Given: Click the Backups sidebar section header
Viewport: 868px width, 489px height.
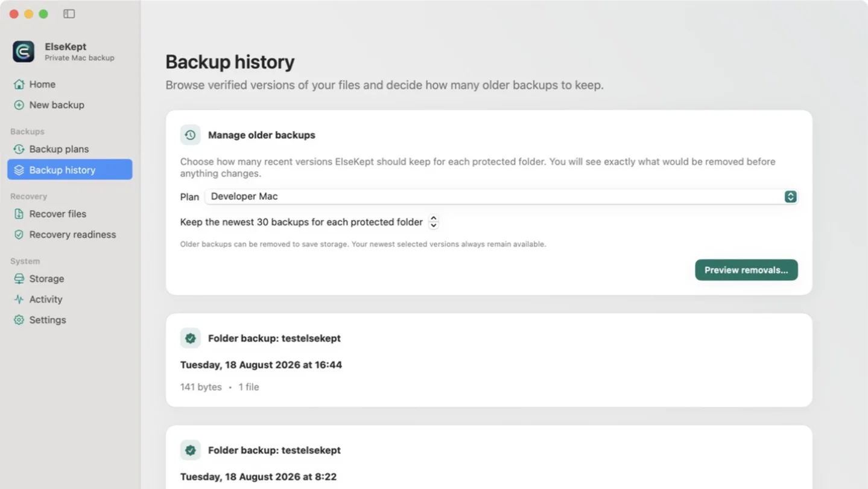Looking at the screenshot, I should tap(27, 132).
